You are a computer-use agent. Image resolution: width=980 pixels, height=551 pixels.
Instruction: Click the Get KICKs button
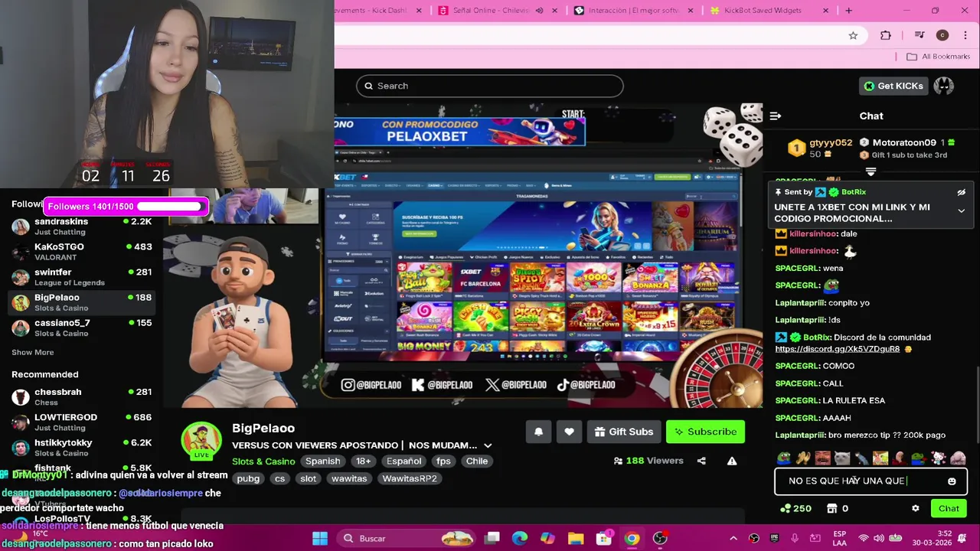click(x=893, y=86)
